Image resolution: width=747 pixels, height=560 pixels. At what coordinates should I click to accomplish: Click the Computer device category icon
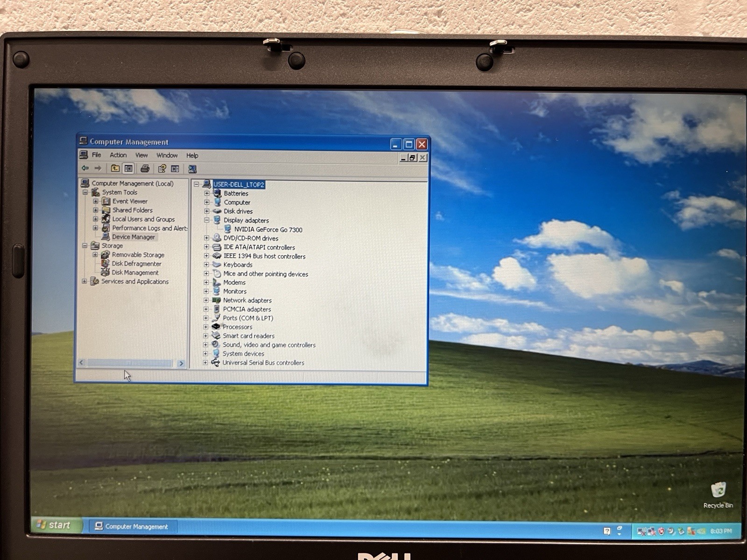(217, 202)
